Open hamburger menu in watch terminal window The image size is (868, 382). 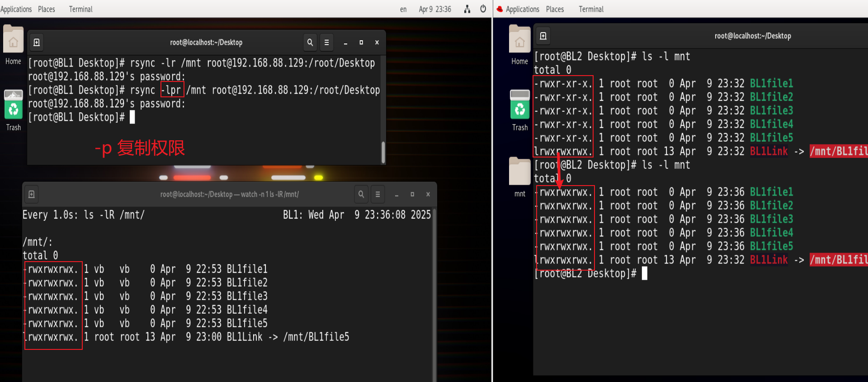tap(377, 194)
